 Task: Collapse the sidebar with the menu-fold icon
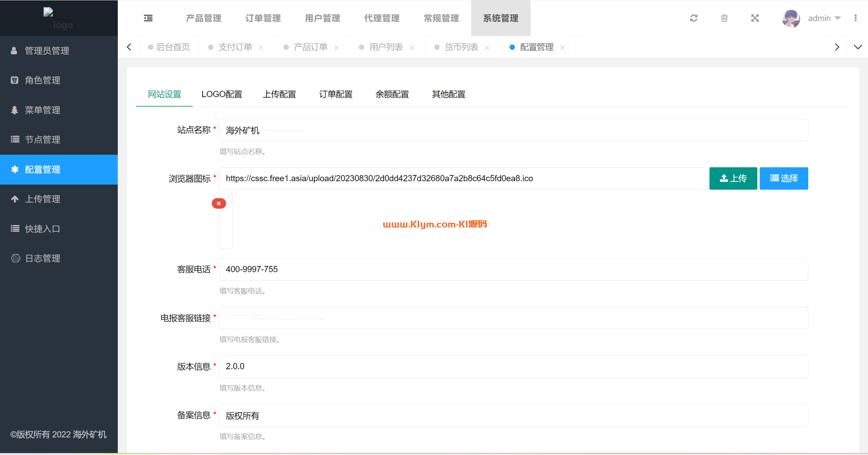[x=148, y=18]
